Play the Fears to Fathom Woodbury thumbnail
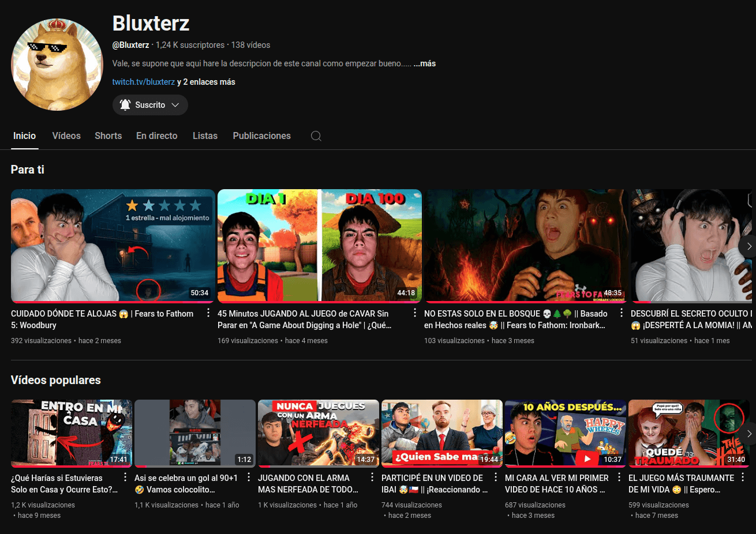756x534 pixels. point(113,246)
